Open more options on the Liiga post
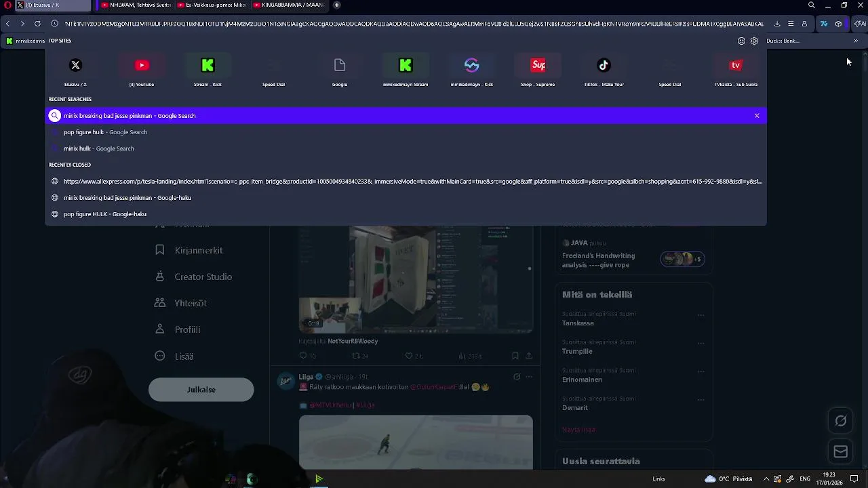Image resolution: width=868 pixels, height=488 pixels. tap(530, 377)
